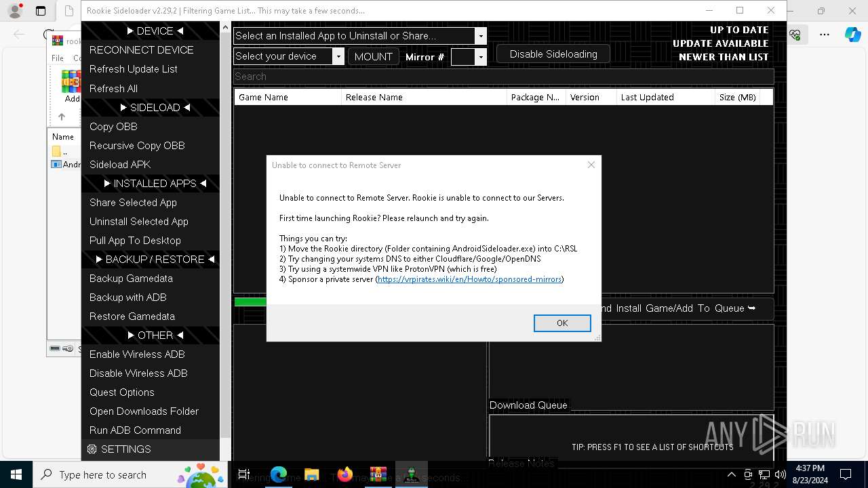Click the green download progress bar
The image size is (868, 488).
pyautogui.click(x=250, y=302)
